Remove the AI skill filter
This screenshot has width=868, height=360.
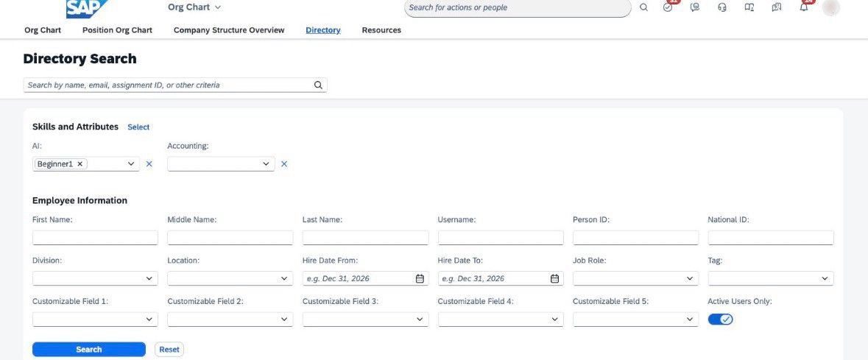point(149,164)
